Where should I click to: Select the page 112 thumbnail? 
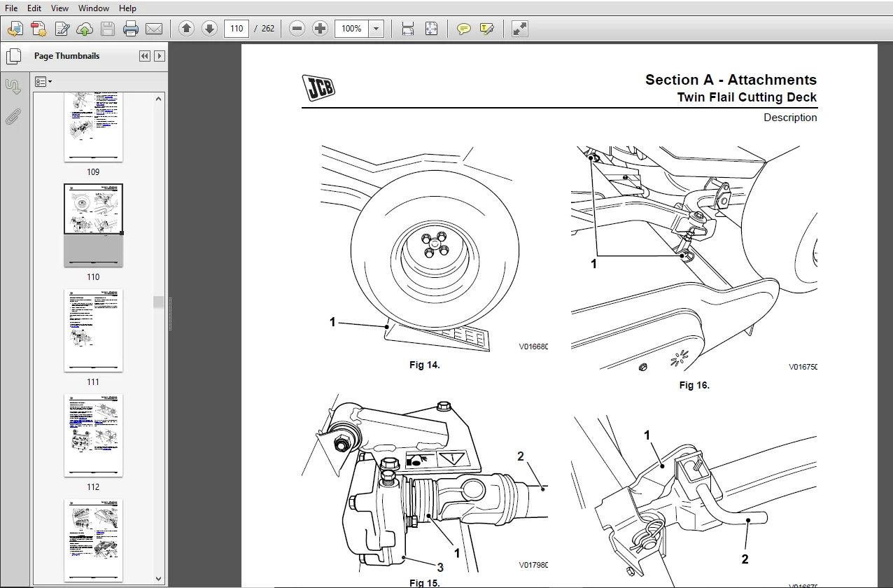[x=93, y=435]
